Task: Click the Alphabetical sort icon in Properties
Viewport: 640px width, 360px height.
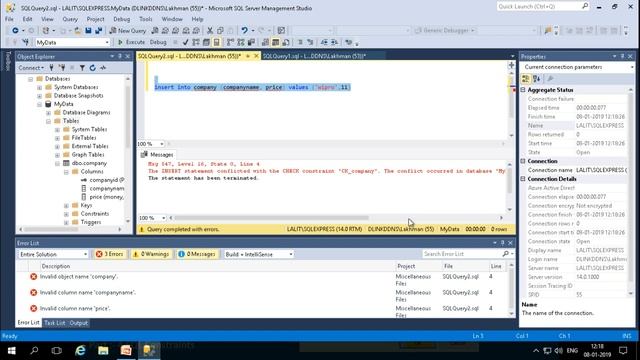Action: (536, 79)
